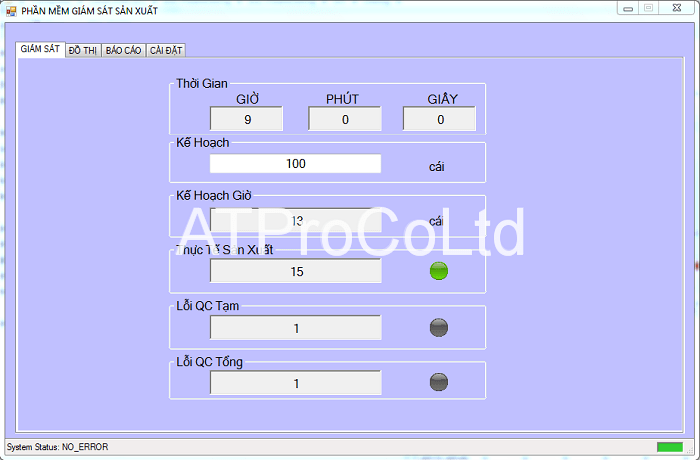This screenshot has height=460, width=700.
Task: Click the Lỗi QC Tạm value field
Action: (x=295, y=328)
